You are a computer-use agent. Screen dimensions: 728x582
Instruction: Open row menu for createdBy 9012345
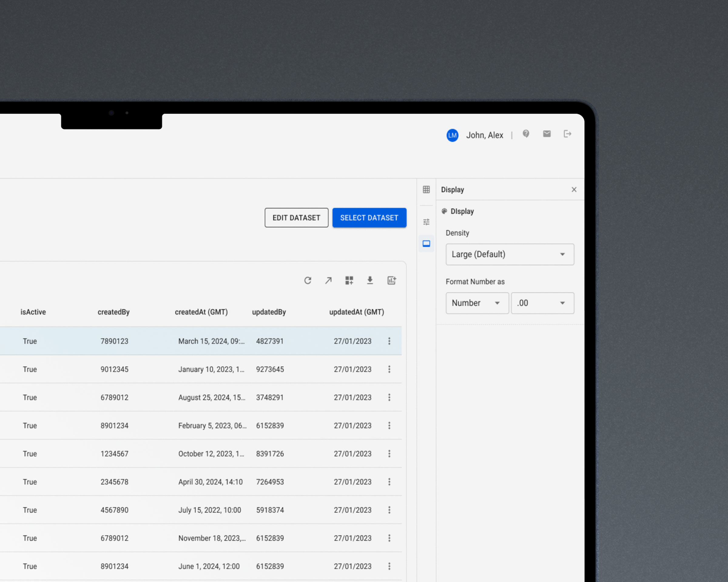pos(389,370)
